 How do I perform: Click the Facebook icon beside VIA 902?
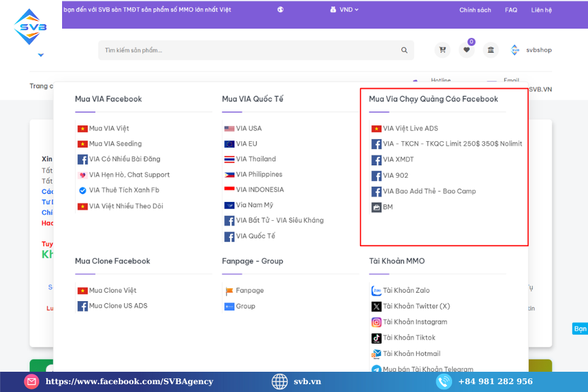click(x=376, y=176)
